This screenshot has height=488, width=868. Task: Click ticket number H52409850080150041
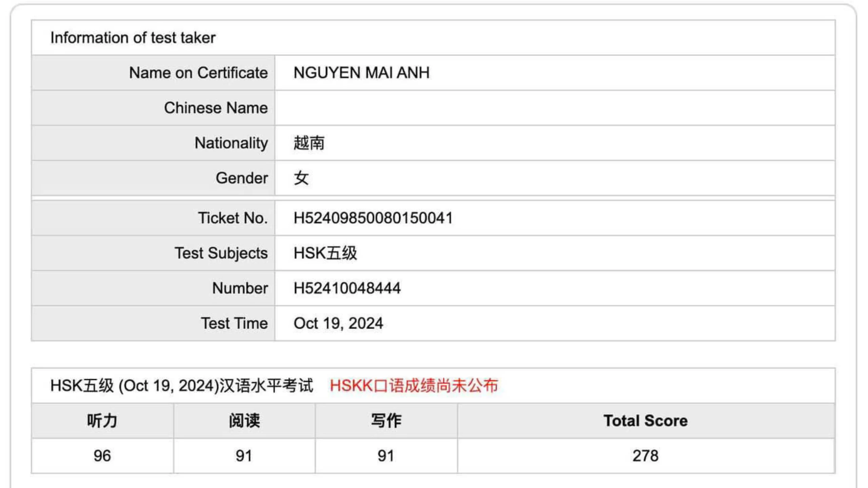coord(373,218)
